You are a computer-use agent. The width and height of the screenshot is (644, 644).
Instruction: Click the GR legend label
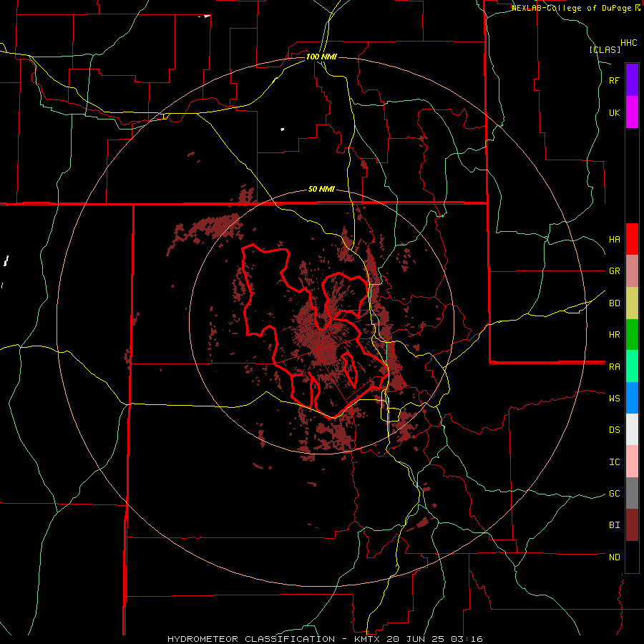point(615,271)
